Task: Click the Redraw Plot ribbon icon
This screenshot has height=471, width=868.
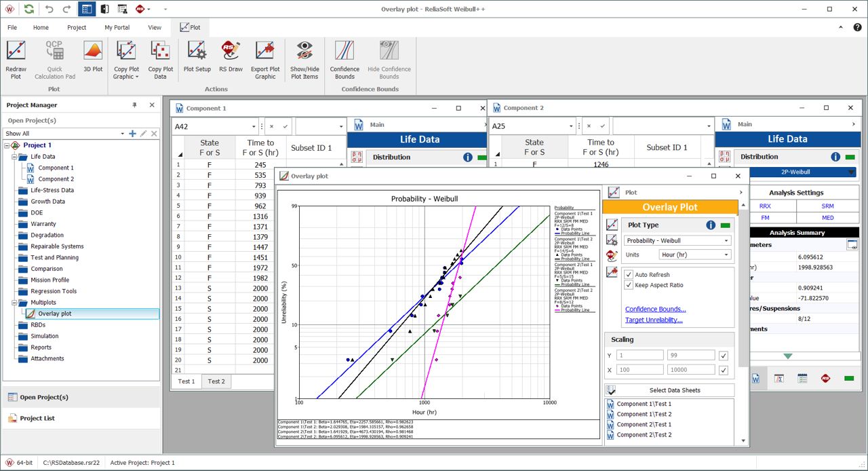Action: pyautogui.click(x=16, y=60)
